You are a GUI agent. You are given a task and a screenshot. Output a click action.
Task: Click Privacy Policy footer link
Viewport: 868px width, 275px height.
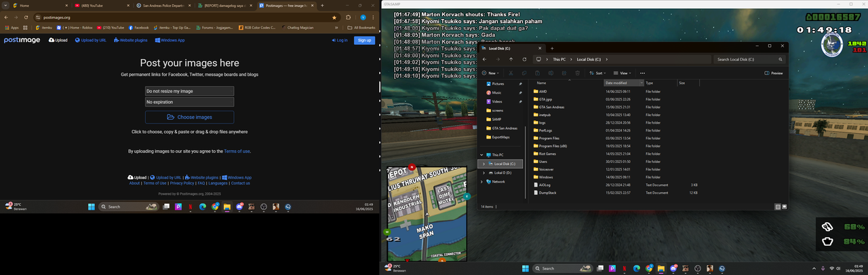(182, 183)
